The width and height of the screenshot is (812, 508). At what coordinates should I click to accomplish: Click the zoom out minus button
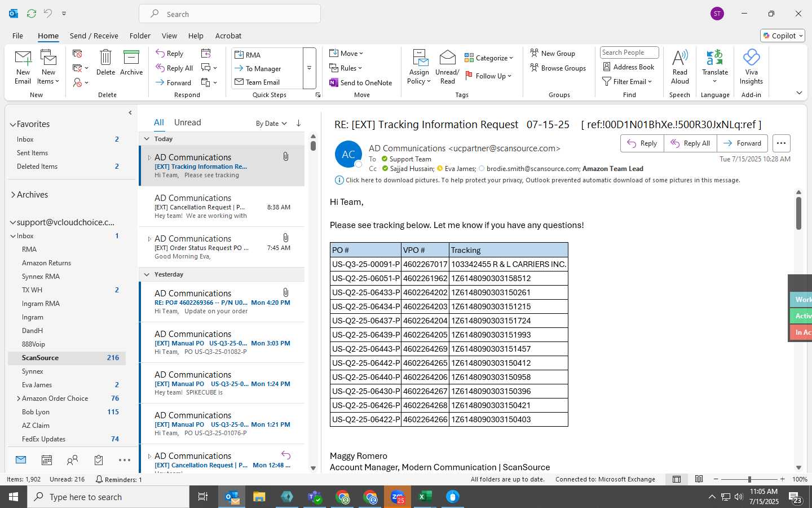(x=716, y=479)
